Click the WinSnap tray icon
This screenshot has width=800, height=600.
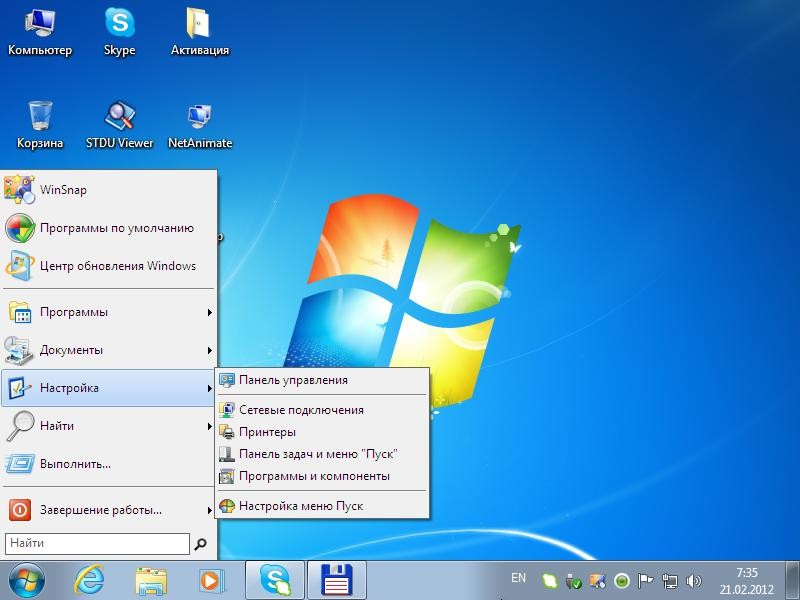click(x=597, y=581)
